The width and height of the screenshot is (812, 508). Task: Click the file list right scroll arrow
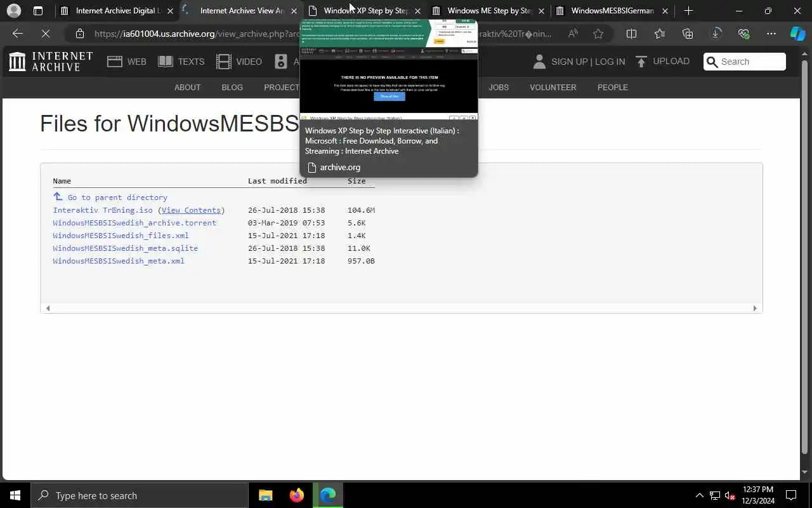click(755, 308)
